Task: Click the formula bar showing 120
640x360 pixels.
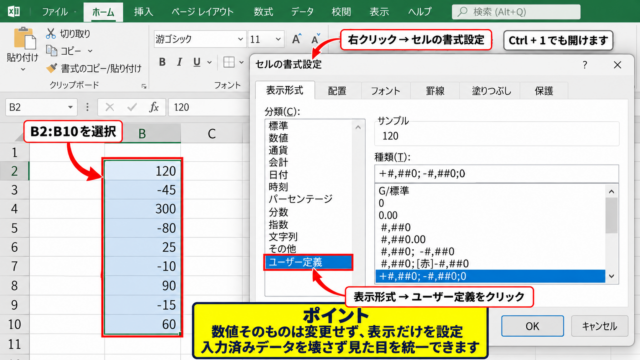Action: 209,107
